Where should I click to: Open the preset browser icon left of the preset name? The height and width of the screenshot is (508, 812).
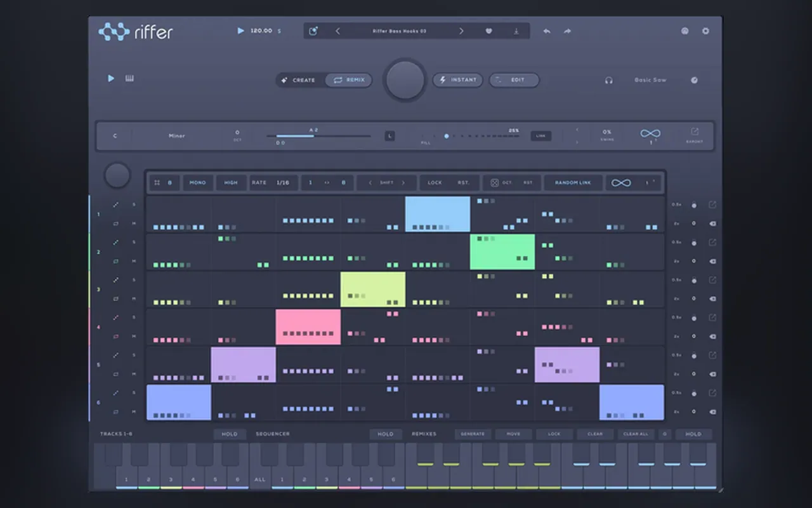(x=313, y=31)
